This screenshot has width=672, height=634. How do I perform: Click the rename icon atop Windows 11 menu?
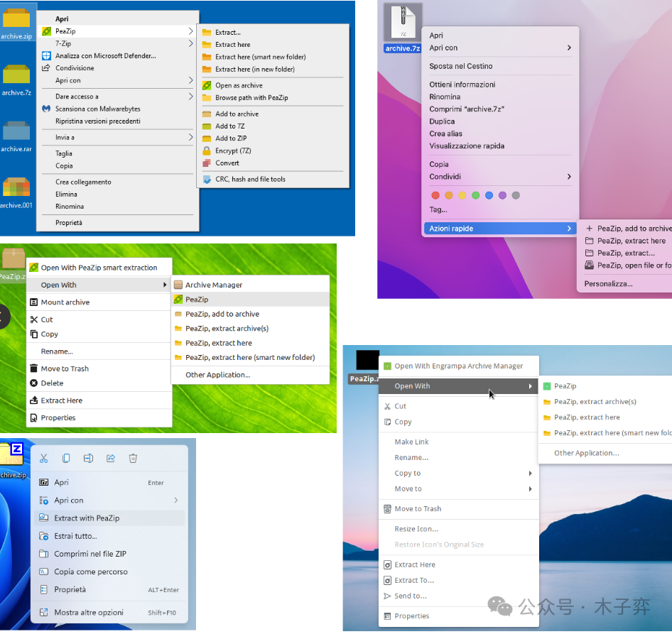click(88, 459)
